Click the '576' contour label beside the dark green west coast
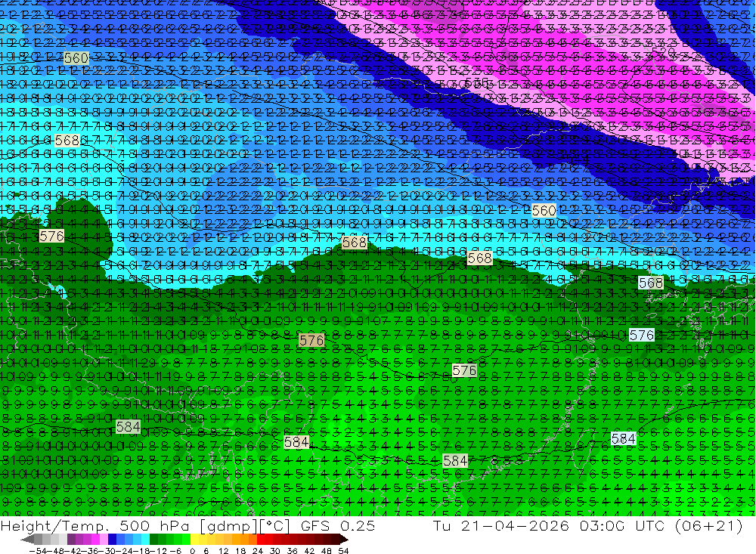The width and height of the screenshot is (756, 554). click(51, 237)
